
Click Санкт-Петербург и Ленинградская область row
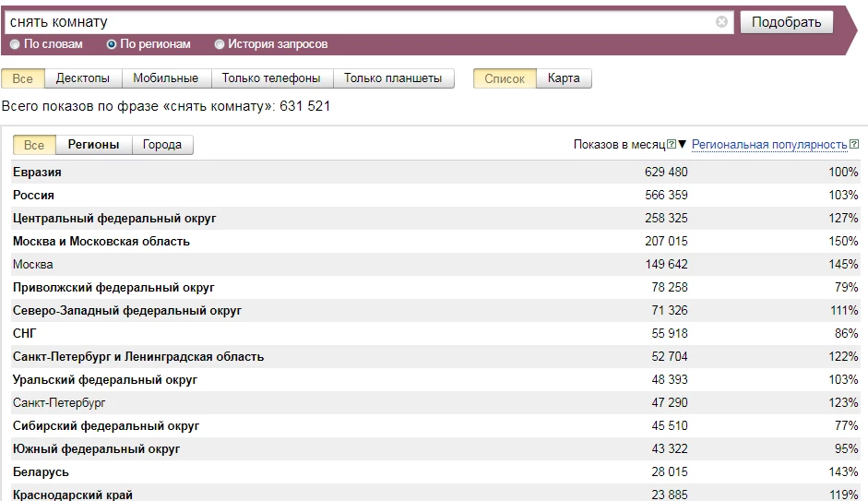(x=435, y=356)
